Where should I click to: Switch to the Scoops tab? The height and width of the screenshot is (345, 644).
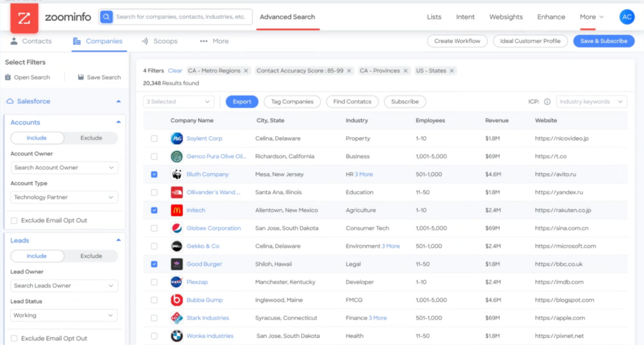click(160, 41)
